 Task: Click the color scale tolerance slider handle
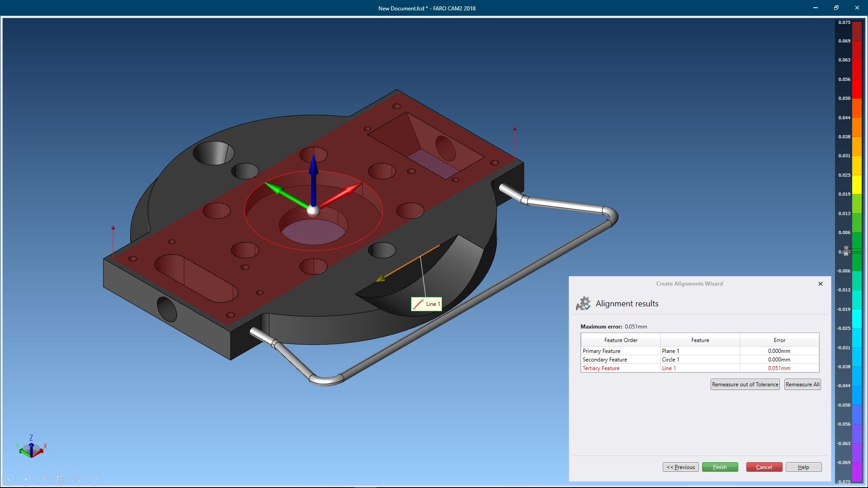coord(846,251)
